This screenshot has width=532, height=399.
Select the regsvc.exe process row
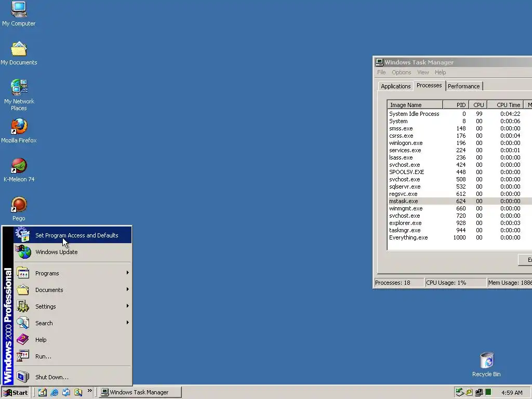(460, 194)
